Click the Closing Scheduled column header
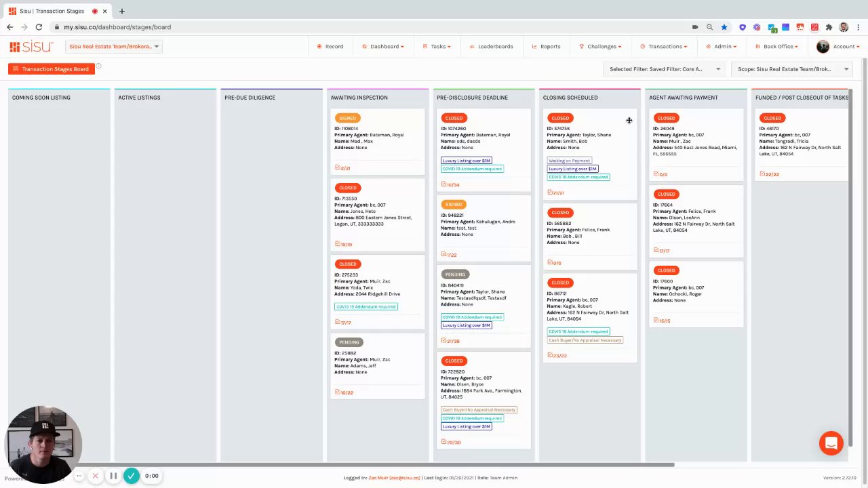 tap(570, 98)
